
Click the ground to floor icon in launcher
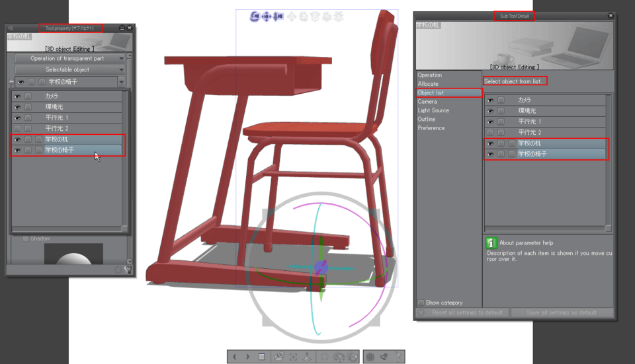307,357
